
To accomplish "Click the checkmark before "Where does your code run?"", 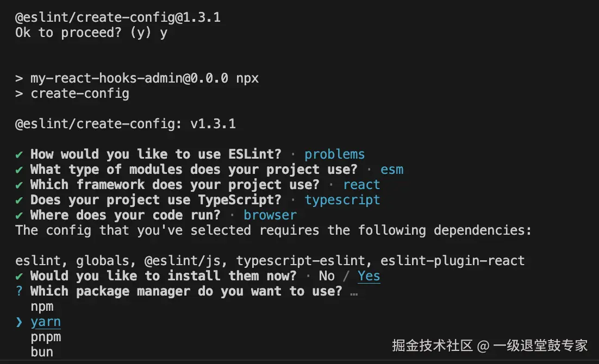I will point(19,215).
